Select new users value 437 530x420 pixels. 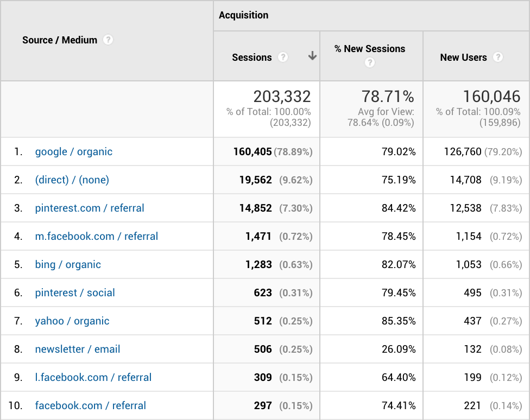[x=473, y=321]
